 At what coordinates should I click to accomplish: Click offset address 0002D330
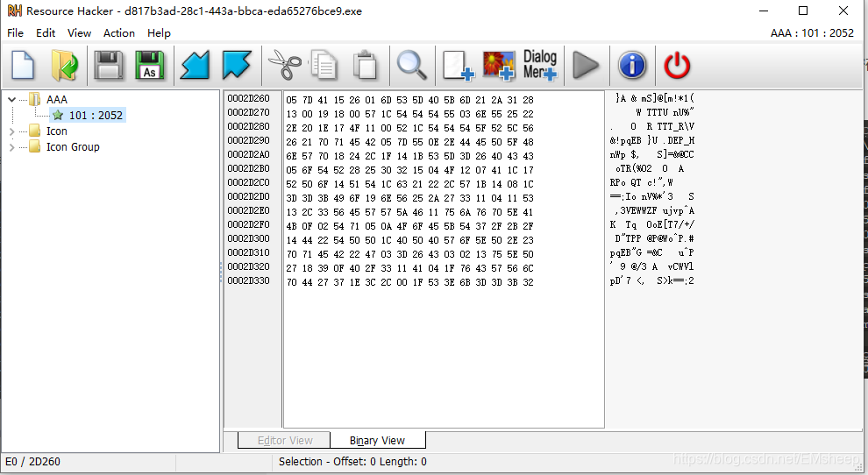(248, 280)
